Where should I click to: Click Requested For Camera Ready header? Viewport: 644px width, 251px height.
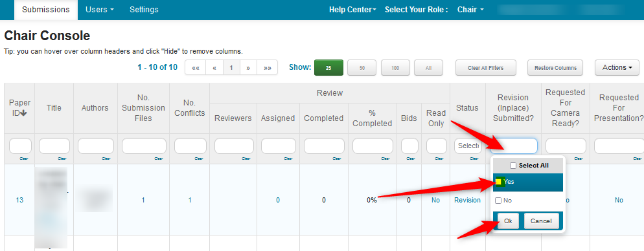click(565, 108)
